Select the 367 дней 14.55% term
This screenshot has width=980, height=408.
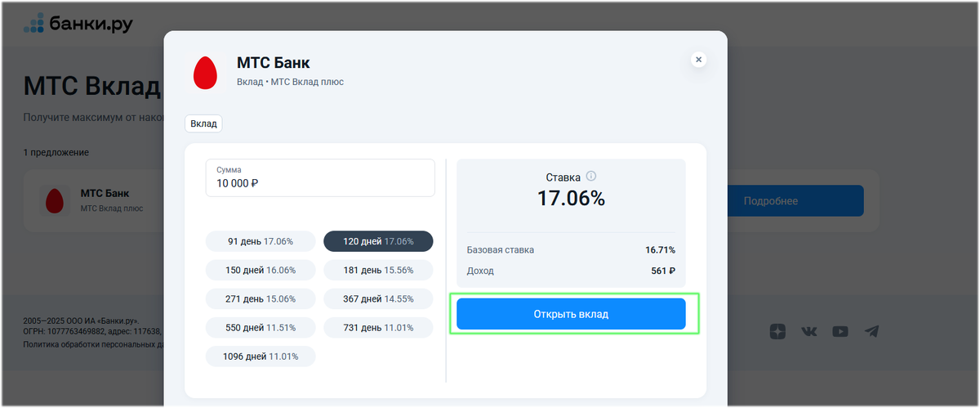378,298
